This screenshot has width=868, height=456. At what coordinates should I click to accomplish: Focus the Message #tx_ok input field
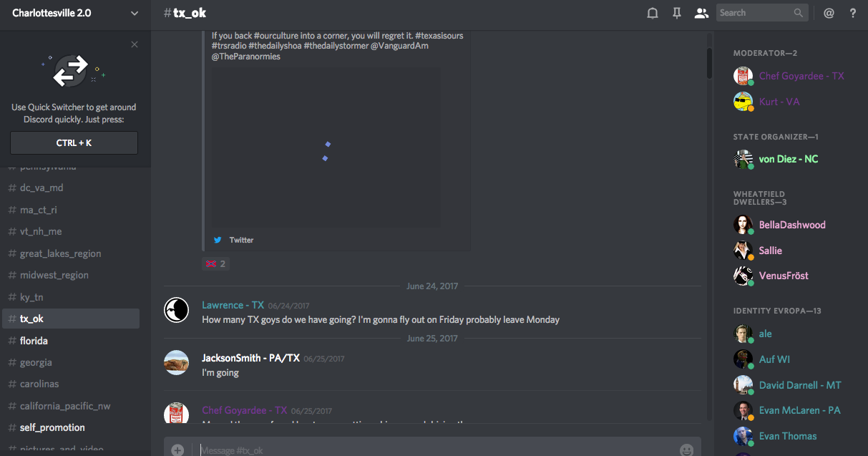tap(437, 450)
